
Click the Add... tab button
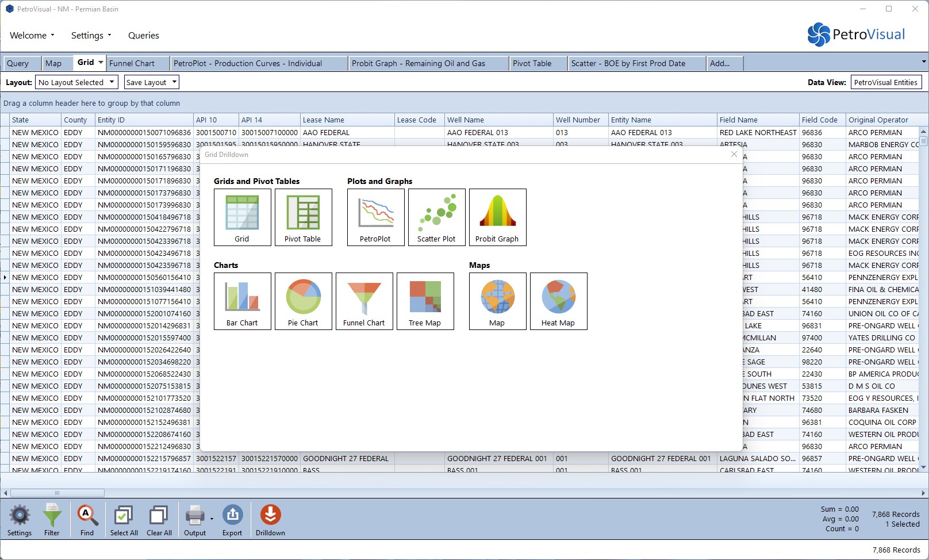[x=724, y=63]
